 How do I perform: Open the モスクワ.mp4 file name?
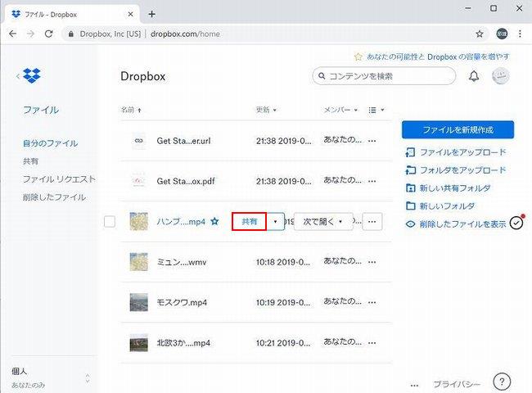pos(182,302)
